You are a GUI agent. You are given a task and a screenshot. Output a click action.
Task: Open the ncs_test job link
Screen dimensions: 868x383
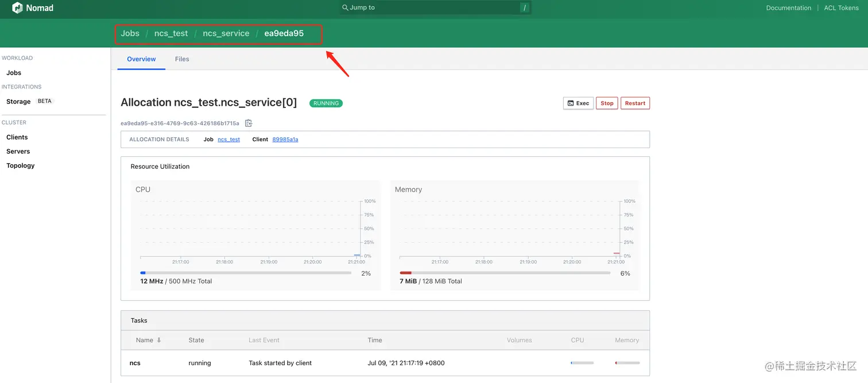tap(229, 140)
